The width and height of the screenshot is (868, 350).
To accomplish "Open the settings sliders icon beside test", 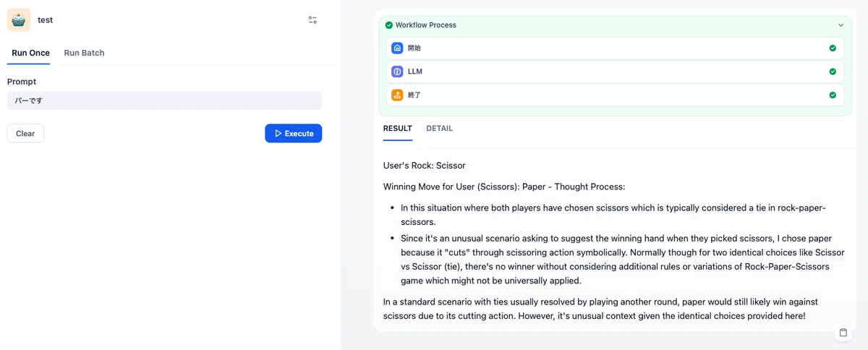I will pyautogui.click(x=312, y=20).
